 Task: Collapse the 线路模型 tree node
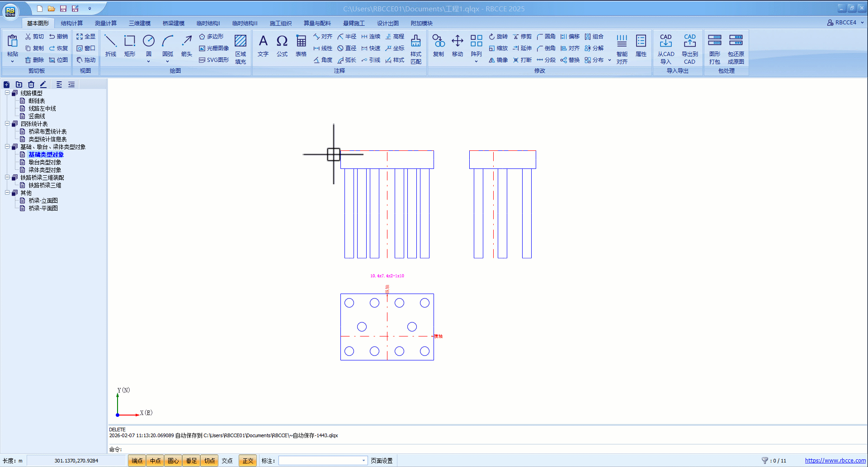pos(7,93)
